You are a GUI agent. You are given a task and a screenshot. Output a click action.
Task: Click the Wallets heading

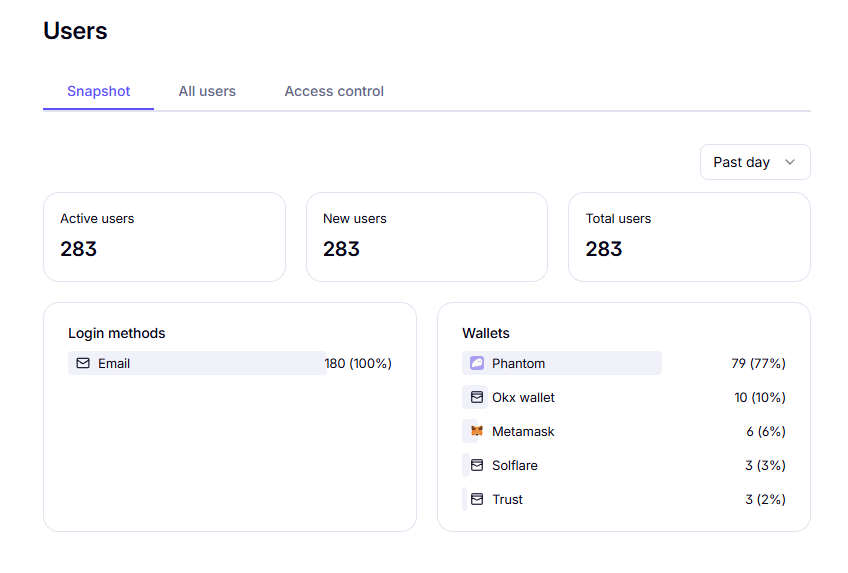[486, 333]
